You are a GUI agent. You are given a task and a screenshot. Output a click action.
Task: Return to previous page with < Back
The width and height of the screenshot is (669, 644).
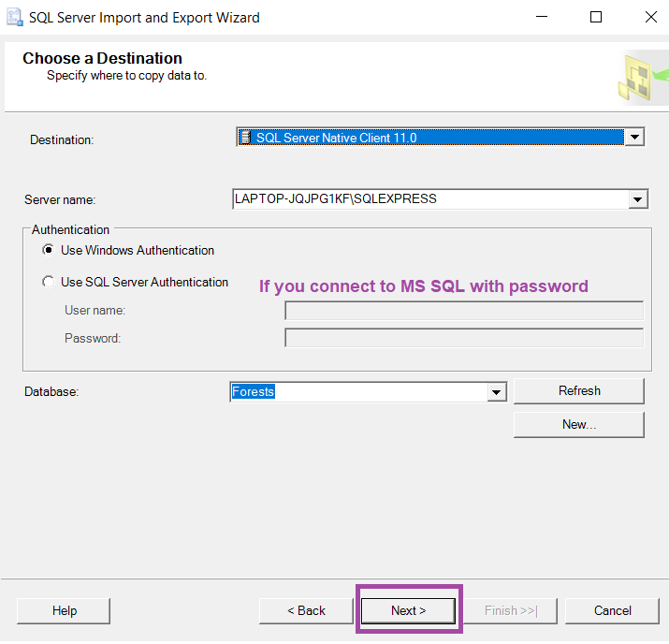tap(307, 611)
